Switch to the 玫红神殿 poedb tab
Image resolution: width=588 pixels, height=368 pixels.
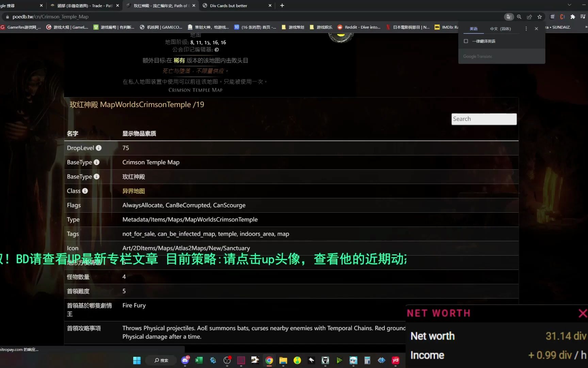coord(160,5)
